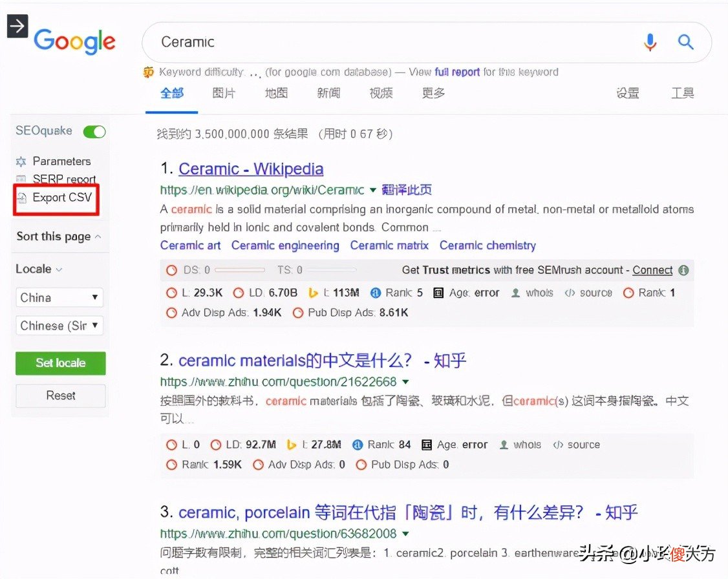This screenshot has height=579, width=728.
Task: Start voice search with the microphone icon
Action: click(650, 42)
